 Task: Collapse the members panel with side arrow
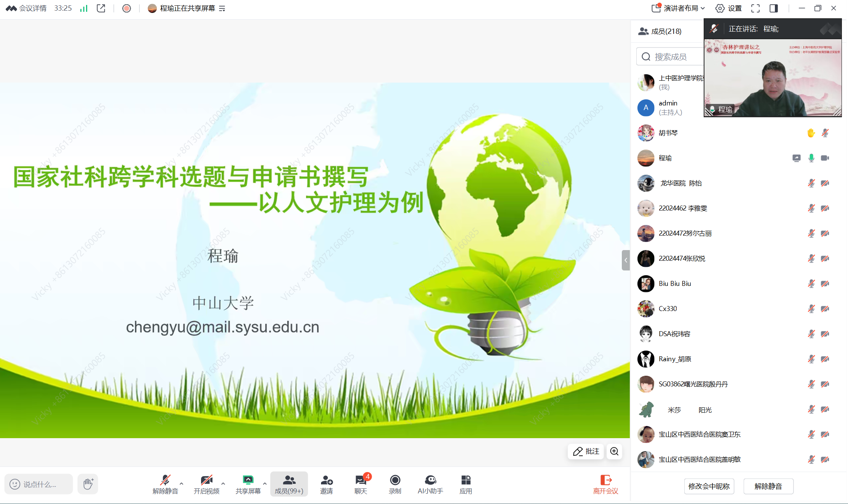626,260
